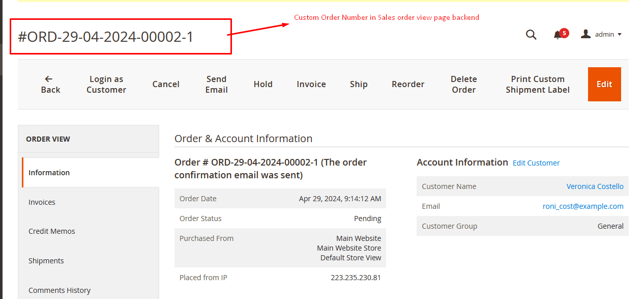This screenshot has width=644, height=299.
Task: Open customer Veronica Costello link
Action: [x=595, y=186]
